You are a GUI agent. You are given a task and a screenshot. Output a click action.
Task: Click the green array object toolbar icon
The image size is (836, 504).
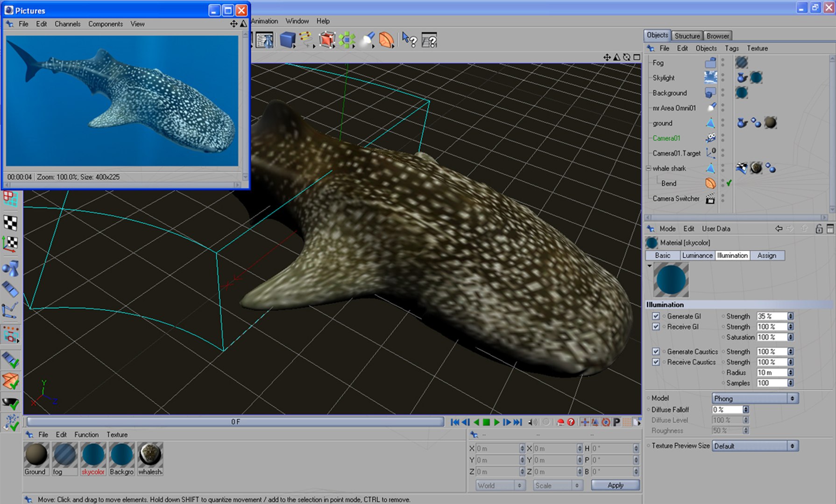pos(347,40)
